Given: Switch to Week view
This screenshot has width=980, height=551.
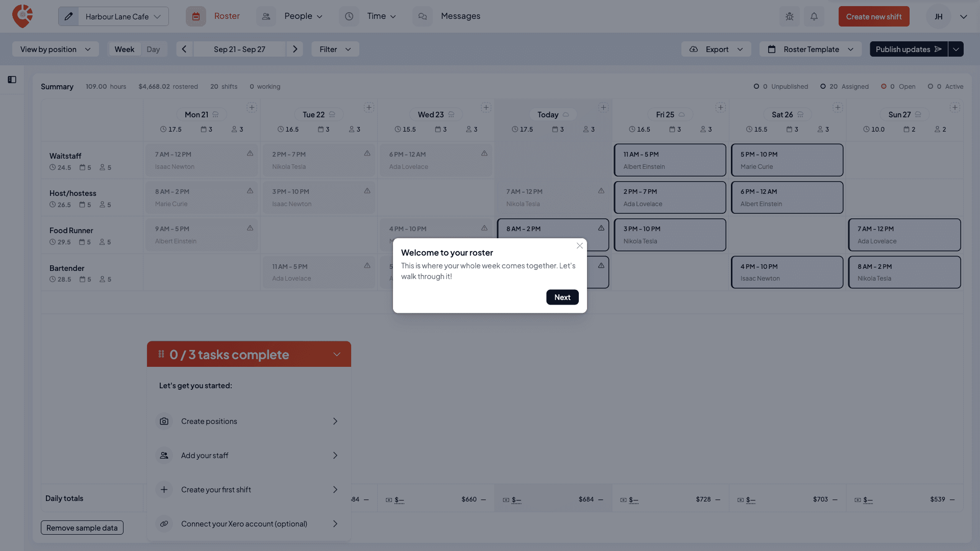Looking at the screenshot, I should coord(125,49).
